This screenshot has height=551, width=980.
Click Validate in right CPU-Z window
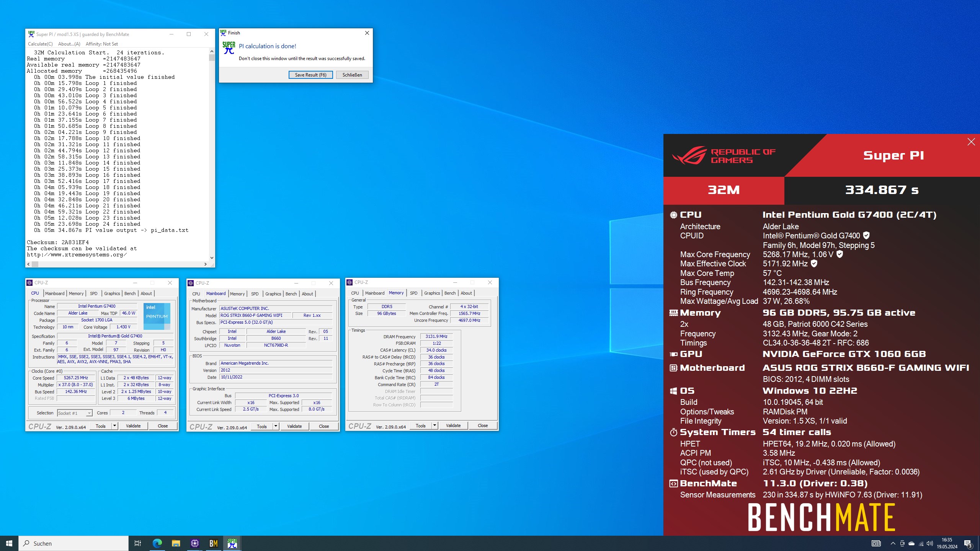[x=453, y=425]
